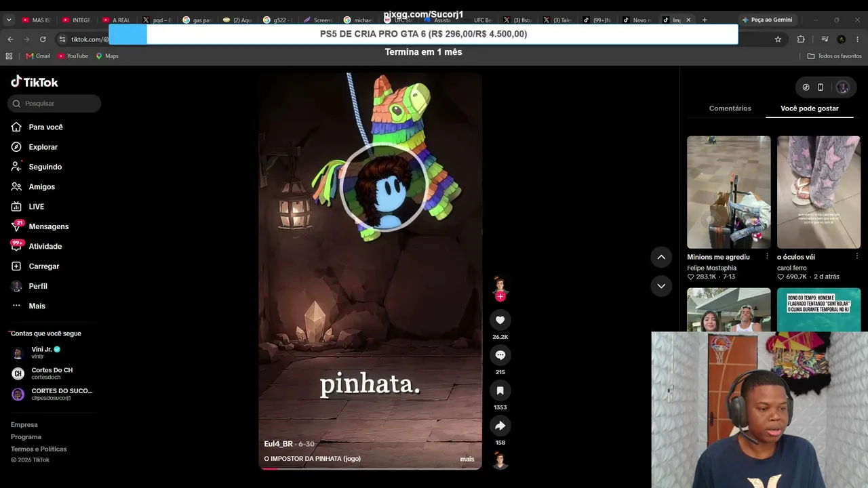Go back with the browser back arrow
Screen dimensions: 868x488
[x=10, y=39]
